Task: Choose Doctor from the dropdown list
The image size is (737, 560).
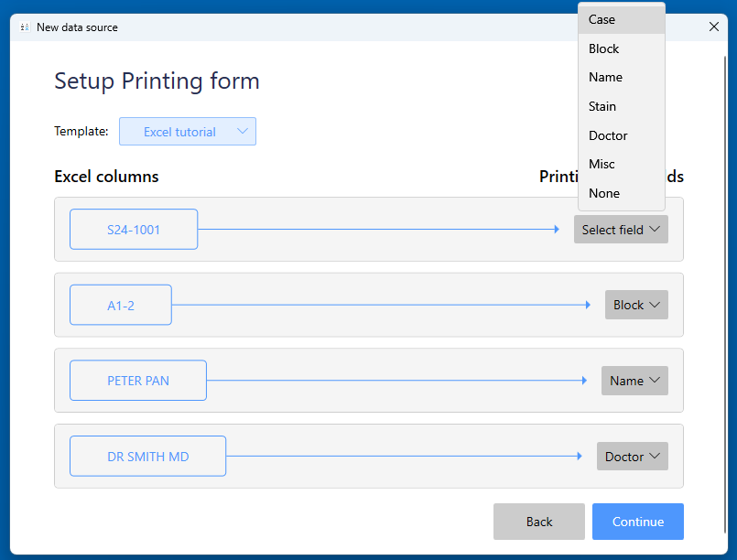Action: [x=621, y=135]
